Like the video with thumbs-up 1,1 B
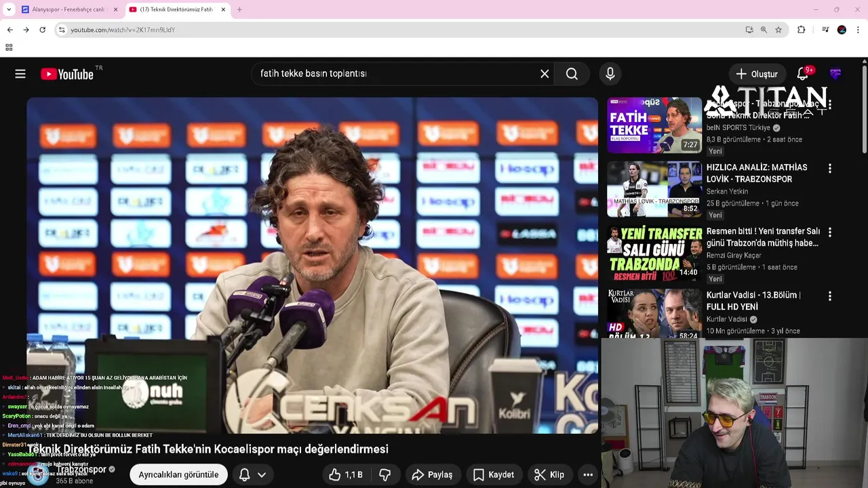This screenshot has height=488, width=868. [346, 474]
